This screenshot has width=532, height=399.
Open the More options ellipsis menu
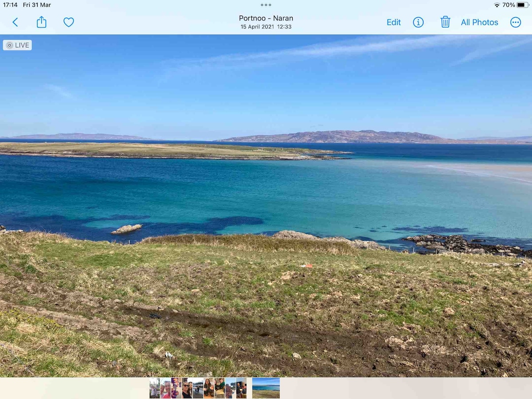(x=516, y=22)
